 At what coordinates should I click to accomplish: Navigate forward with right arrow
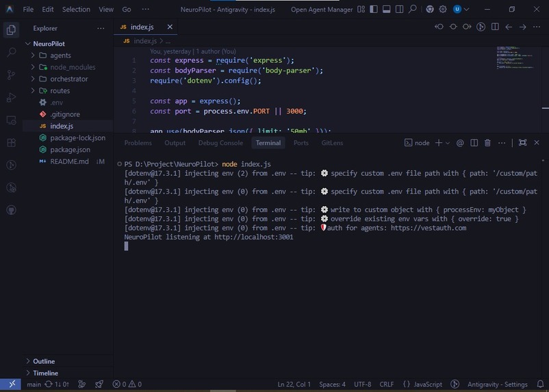[x=523, y=27]
